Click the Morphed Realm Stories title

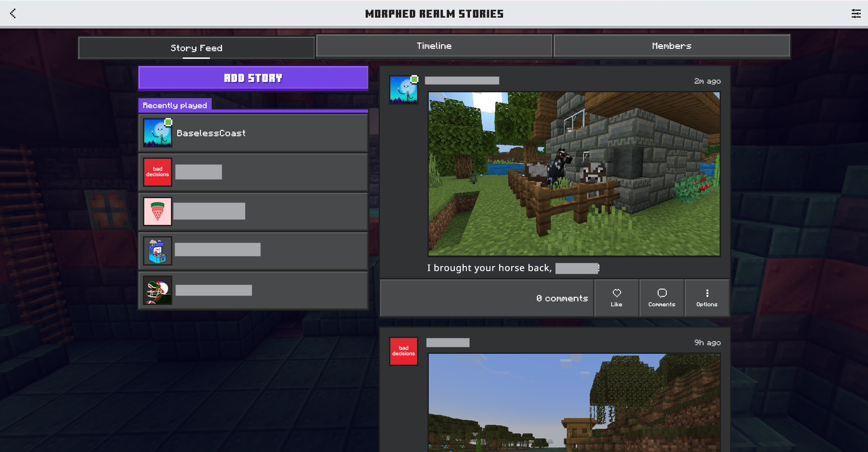point(434,14)
